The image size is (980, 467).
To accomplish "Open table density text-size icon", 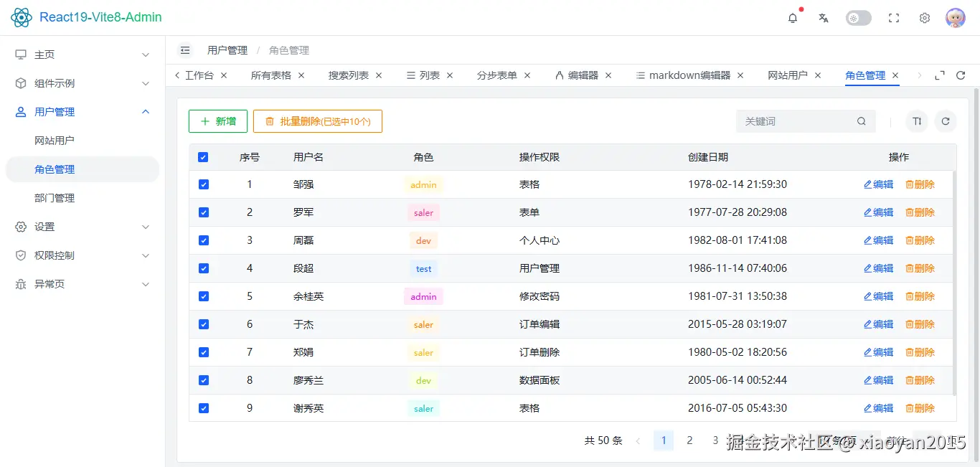I will (x=916, y=121).
